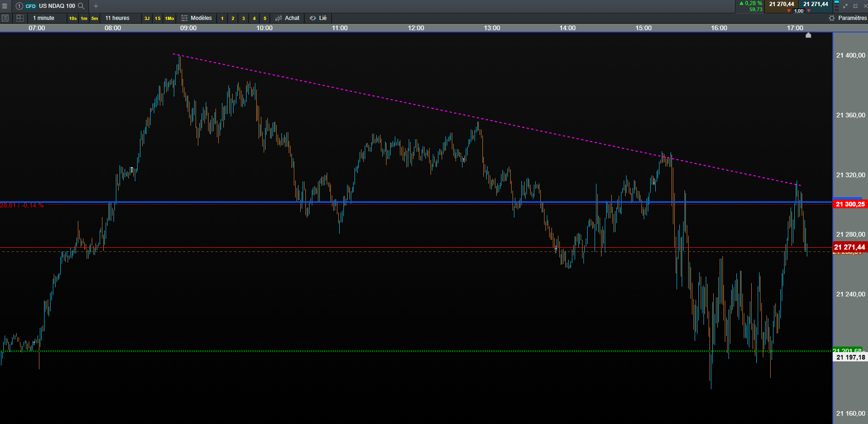This screenshot has width=868, height=424.
Task: Detach chart into a new window
Action: 855,6
